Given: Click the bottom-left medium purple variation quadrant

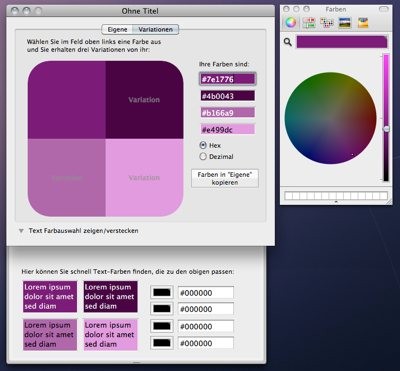Looking at the screenshot, I should (67, 178).
